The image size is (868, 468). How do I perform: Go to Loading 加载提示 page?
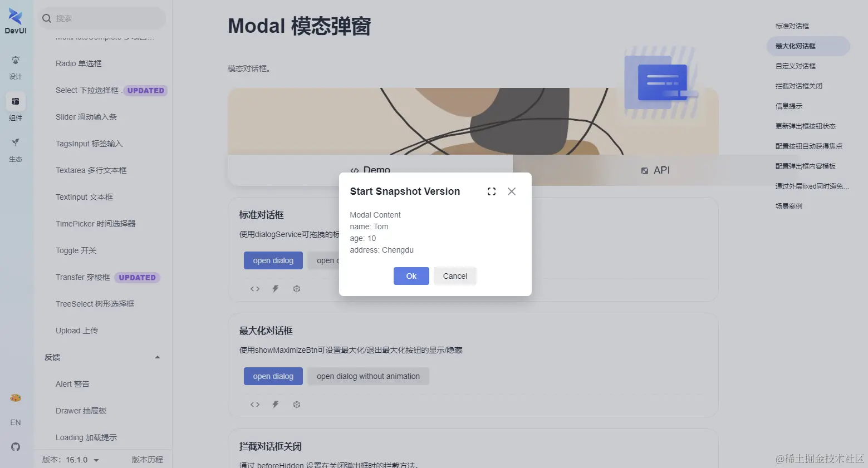tap(86, 437)
